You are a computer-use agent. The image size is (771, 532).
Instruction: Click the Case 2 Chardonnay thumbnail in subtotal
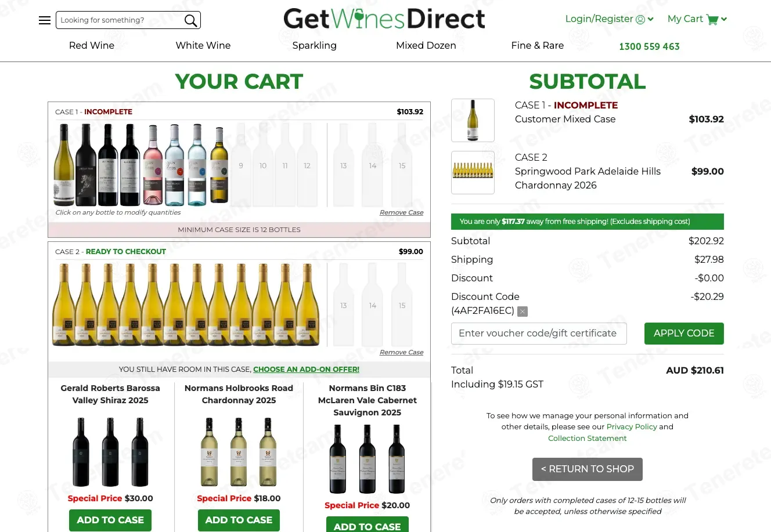(x=473, y=172)
